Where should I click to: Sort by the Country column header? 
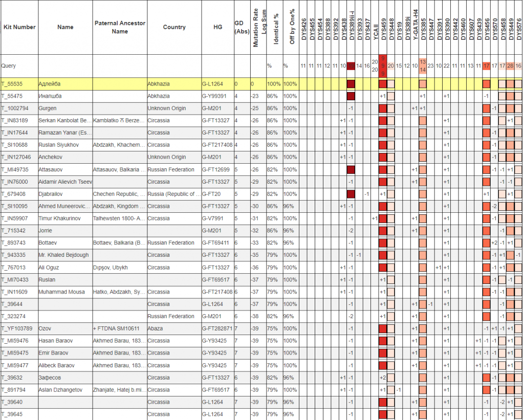[x=174, y=27]
